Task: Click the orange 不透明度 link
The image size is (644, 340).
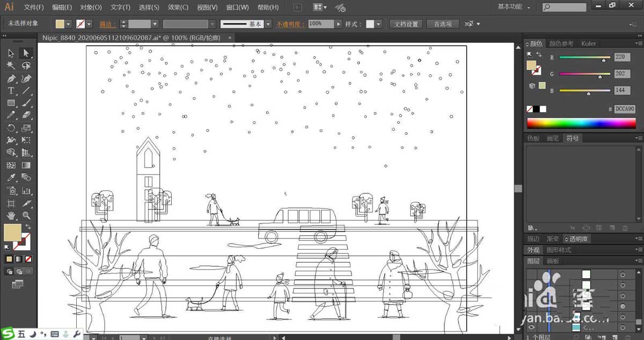Action: point(290,24)
